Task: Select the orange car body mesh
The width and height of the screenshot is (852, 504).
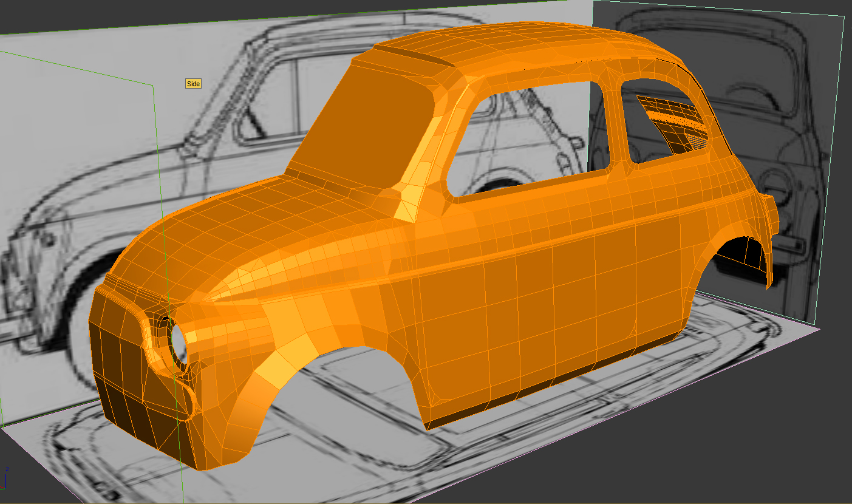Action: 433,246
